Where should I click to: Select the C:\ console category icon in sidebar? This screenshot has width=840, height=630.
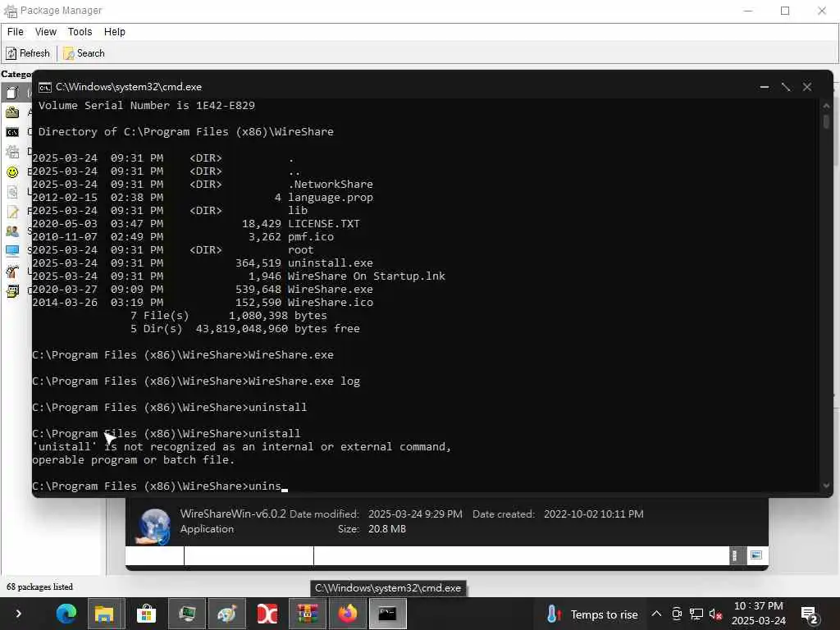(x=12, y=132)
